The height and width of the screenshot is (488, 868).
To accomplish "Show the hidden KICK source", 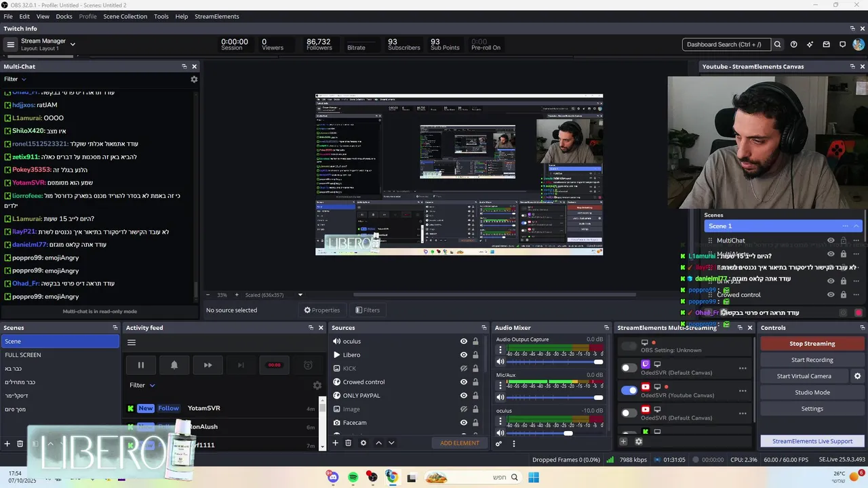I will pyautogui.click(x=464, y=369).
